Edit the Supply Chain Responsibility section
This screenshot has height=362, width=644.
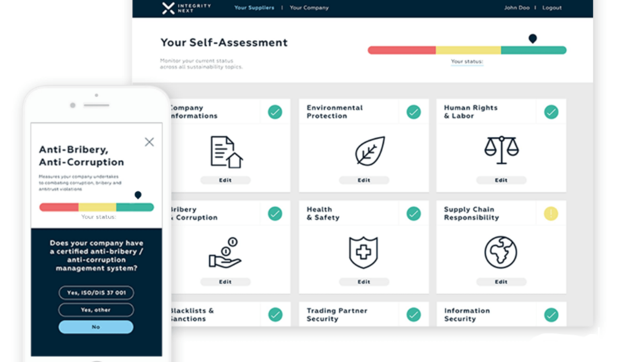pyautogui.click(x=501, y=282)
